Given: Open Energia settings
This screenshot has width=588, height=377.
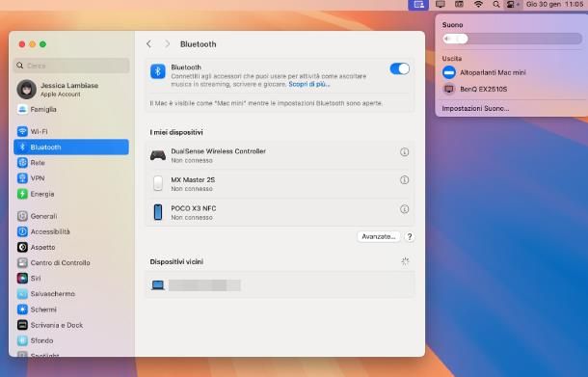Looking at the screenshot, I should tap(71, 194).
